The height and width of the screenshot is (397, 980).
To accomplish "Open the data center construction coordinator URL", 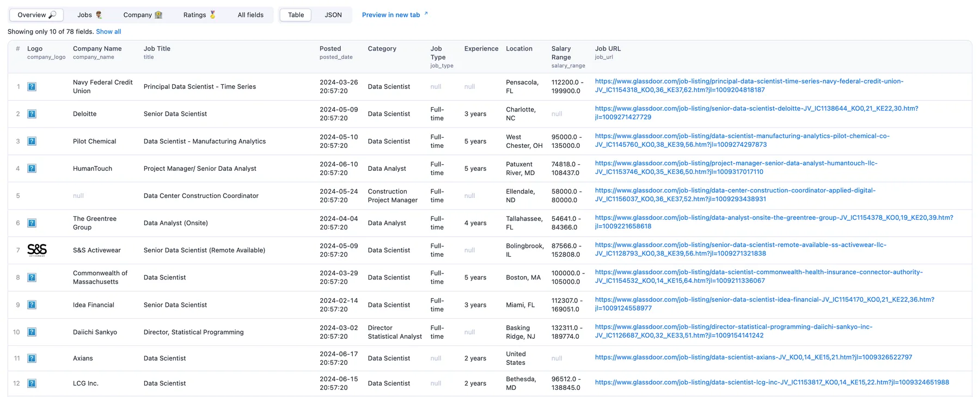I will click(735, 195).
